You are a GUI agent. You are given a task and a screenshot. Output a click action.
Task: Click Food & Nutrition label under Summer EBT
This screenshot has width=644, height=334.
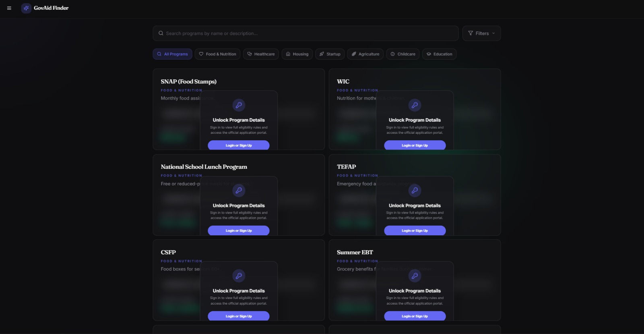357,261
